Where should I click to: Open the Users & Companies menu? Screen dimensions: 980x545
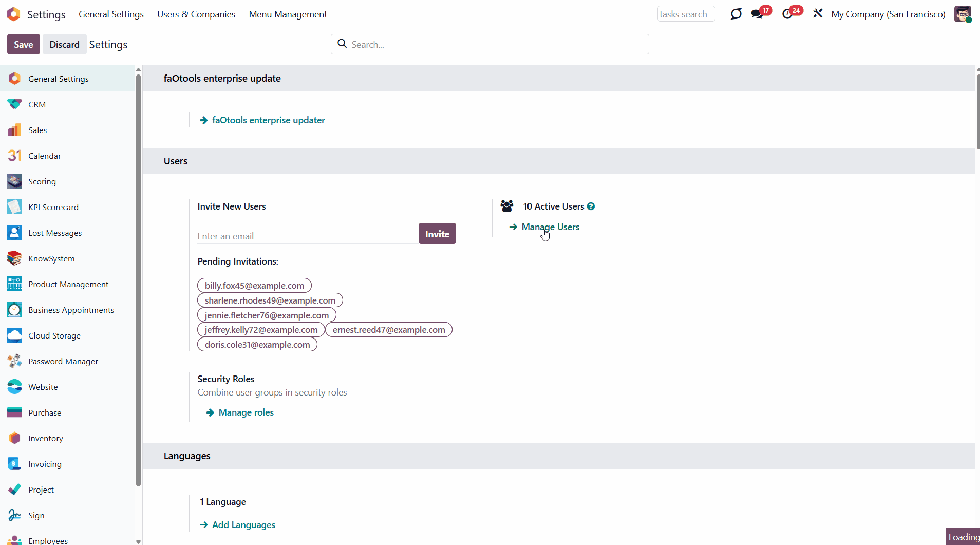(196, 14)
